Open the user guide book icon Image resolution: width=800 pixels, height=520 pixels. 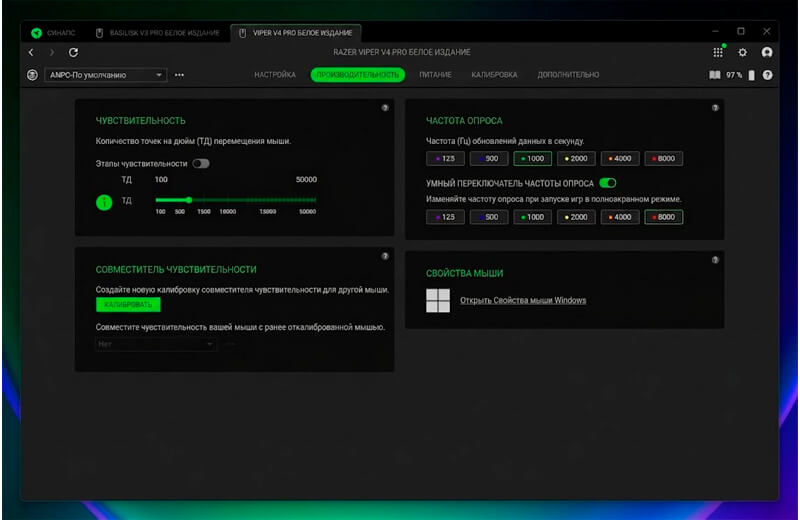pyautogui.click(x=715, y=75)
